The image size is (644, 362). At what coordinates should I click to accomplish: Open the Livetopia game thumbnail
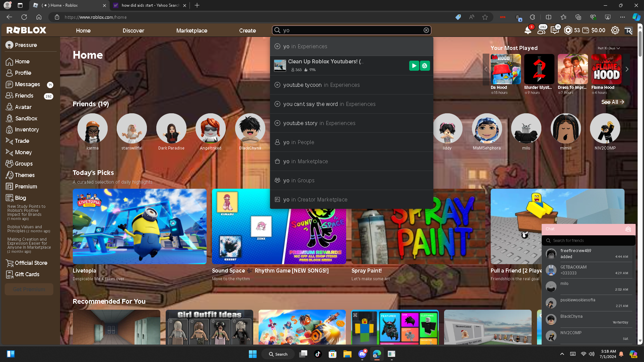[x=140, y=226]
